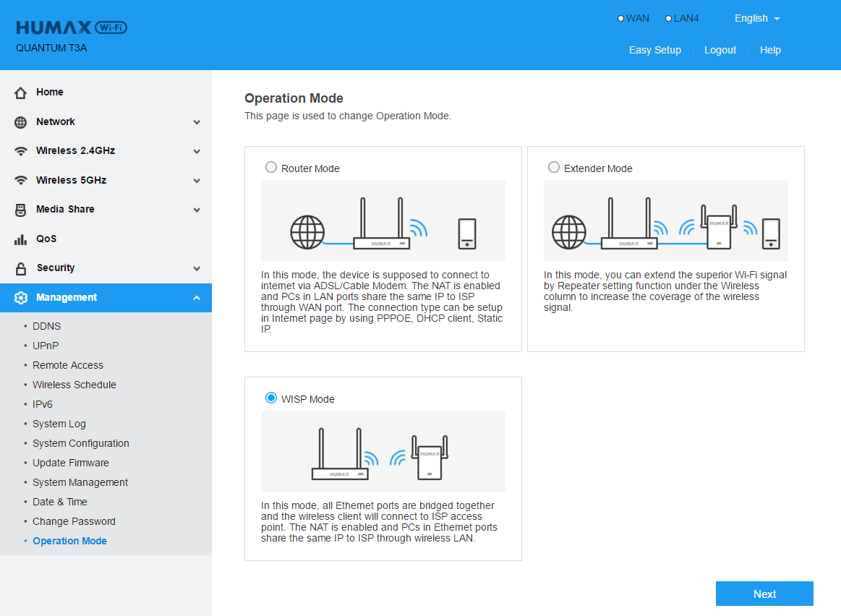The width and height of the screenshot is (841, 616).
Task: Open the Home menu item
Action: coord(106,93)
